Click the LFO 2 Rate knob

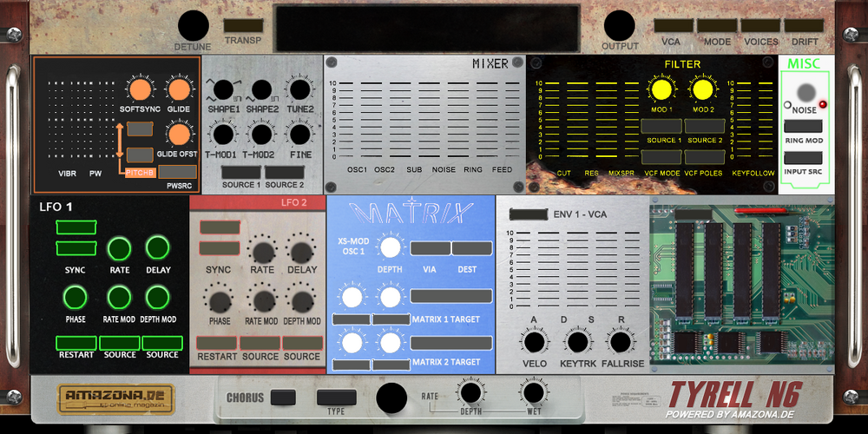[x=264, y=252]
